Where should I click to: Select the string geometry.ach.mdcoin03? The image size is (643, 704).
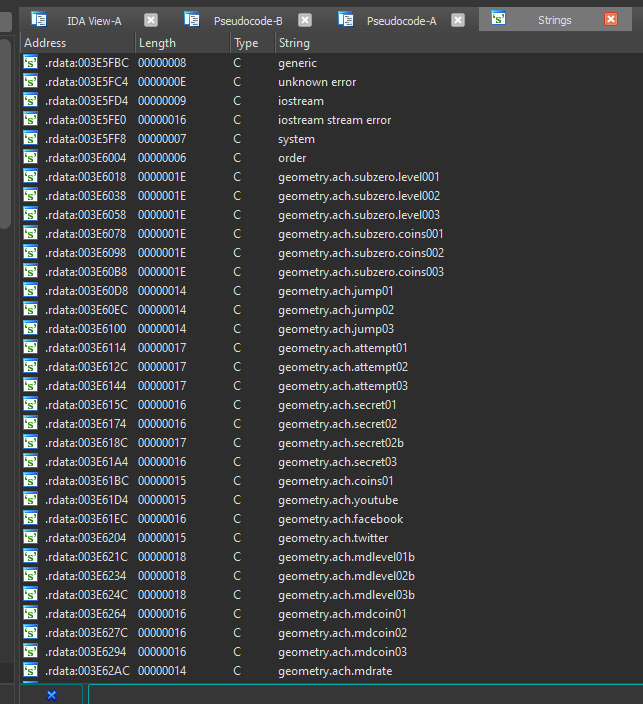click(x=342, y=651)
